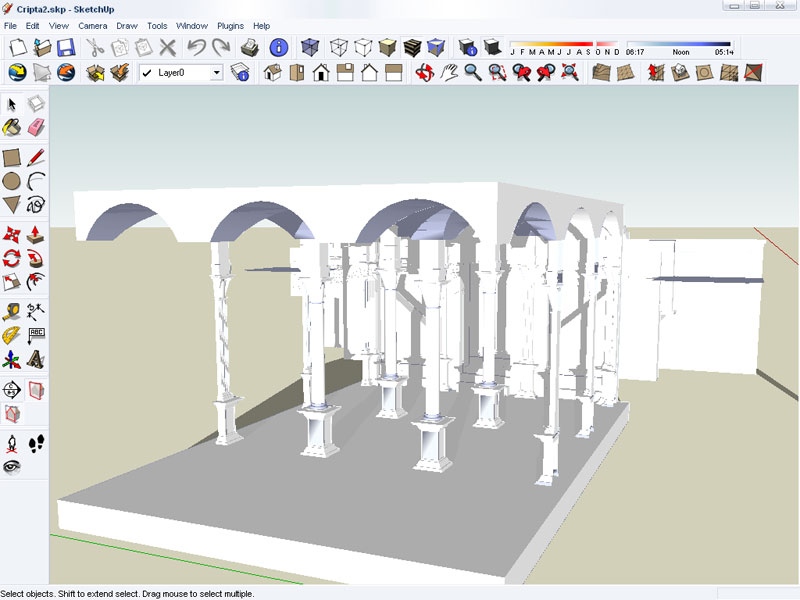Open the Camera menu
The height and width of the screenshot is (600, 800).
[92, 25]
